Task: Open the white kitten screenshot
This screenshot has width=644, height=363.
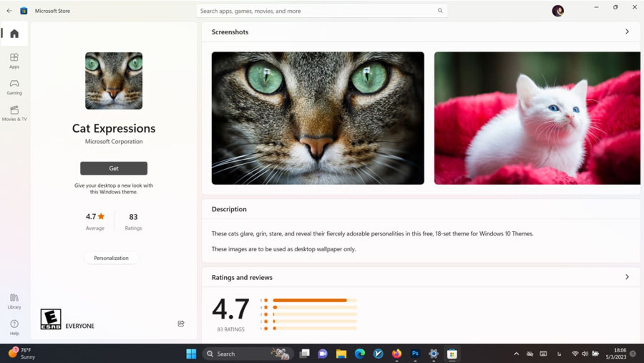Action: 537,118
